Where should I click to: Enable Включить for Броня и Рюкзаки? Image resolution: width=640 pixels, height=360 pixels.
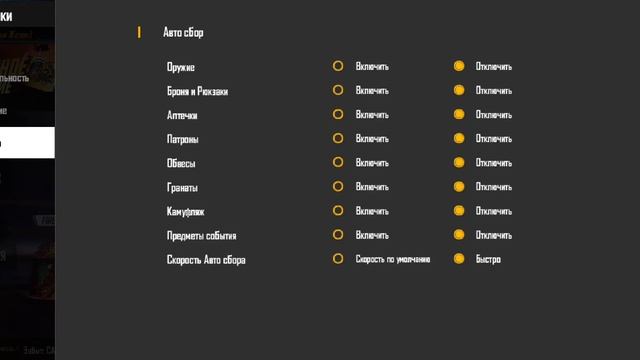[x=338, y=90]
